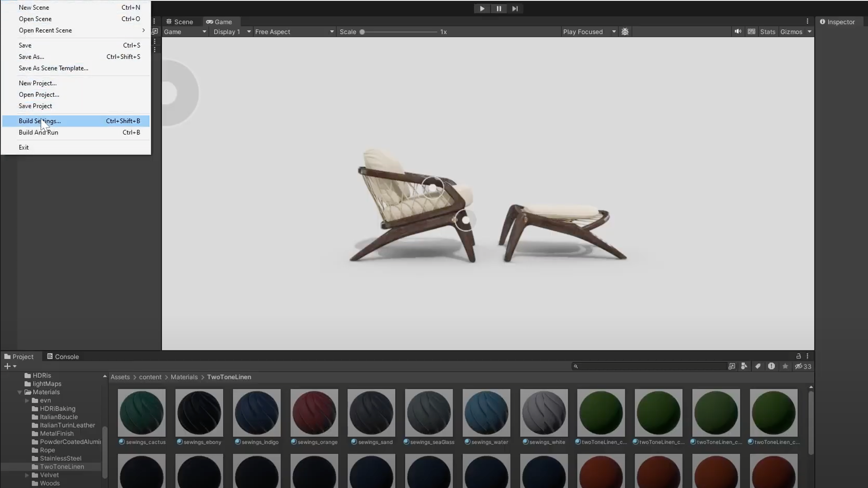The width and height of the screenshot is (868, 488).
Task: Click the favorites star icon in Project
Action: [785, 366]
